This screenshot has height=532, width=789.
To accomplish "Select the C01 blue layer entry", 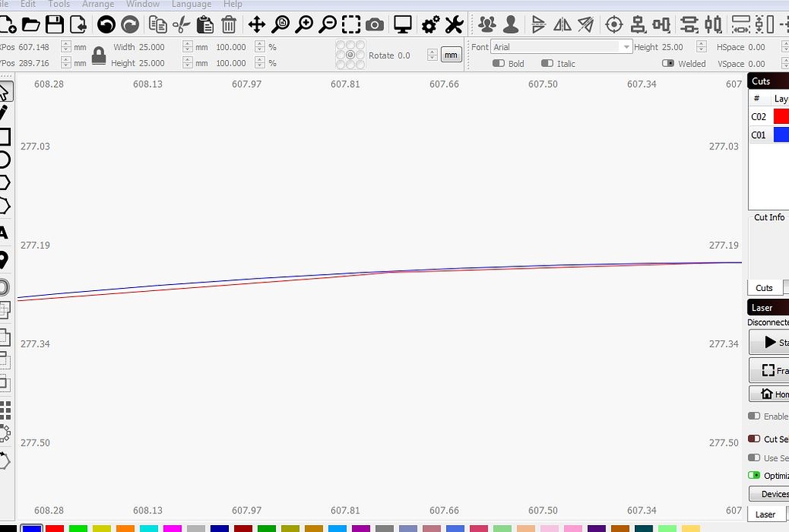I will tap(767, 135).
